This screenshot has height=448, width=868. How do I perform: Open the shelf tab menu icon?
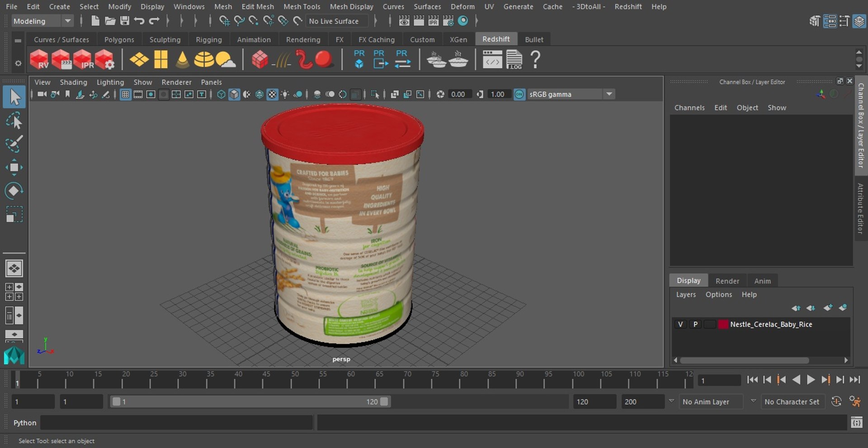(x=18, y=40)
